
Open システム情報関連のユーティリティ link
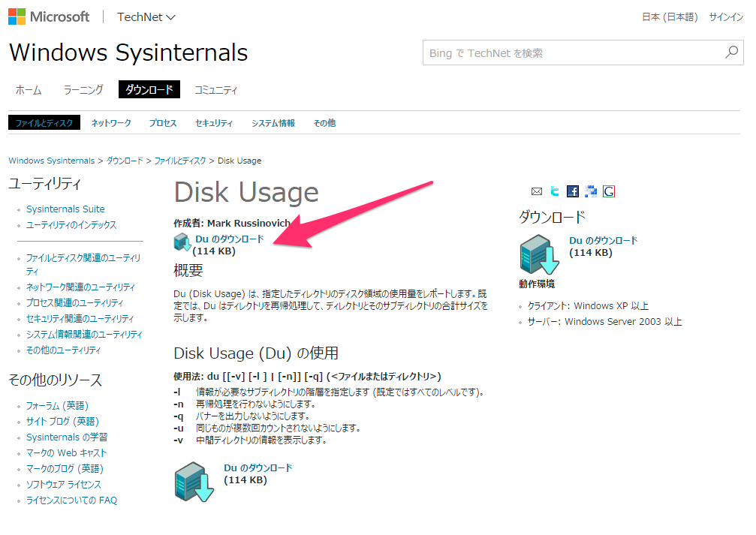click(84, 334)
